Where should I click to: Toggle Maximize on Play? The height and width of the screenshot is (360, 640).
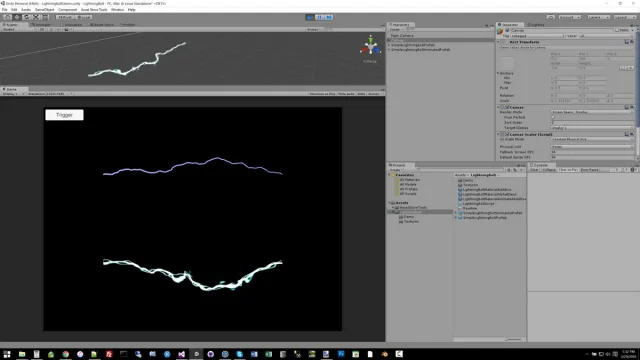point(322,94)
